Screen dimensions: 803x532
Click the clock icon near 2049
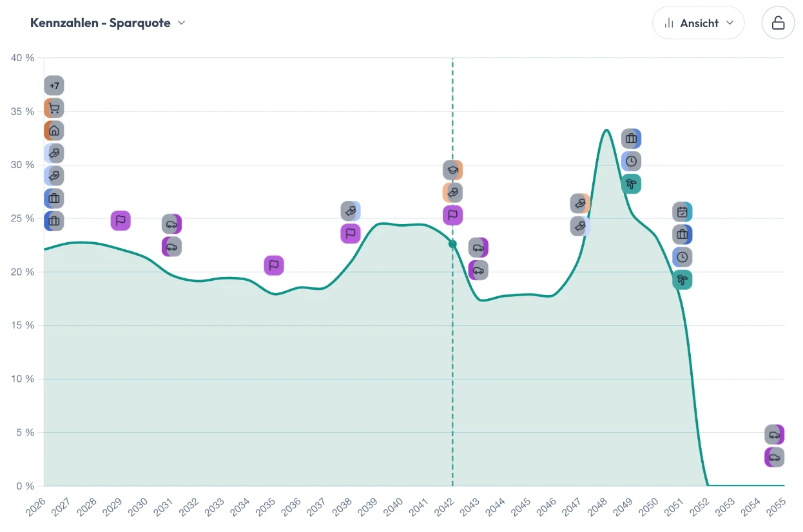click(632, 161)
